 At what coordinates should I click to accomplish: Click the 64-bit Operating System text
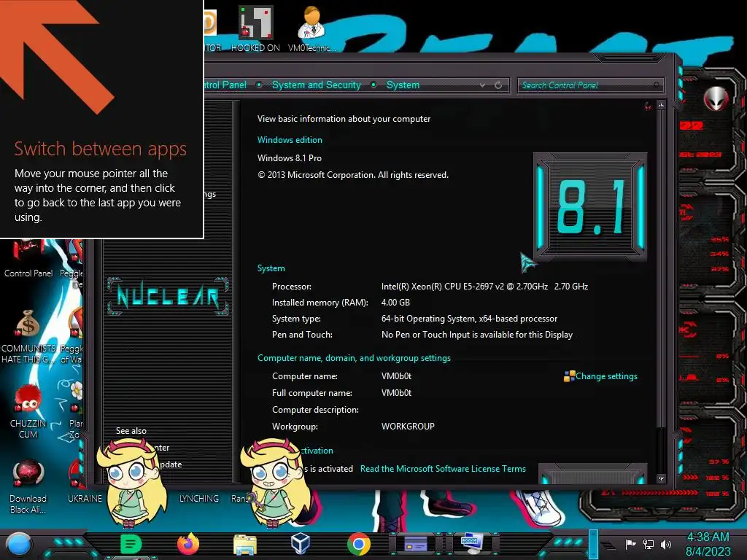pos(469,319)
